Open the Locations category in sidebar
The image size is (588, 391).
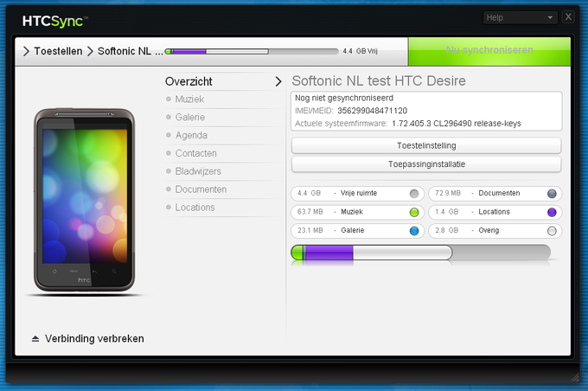195,207
